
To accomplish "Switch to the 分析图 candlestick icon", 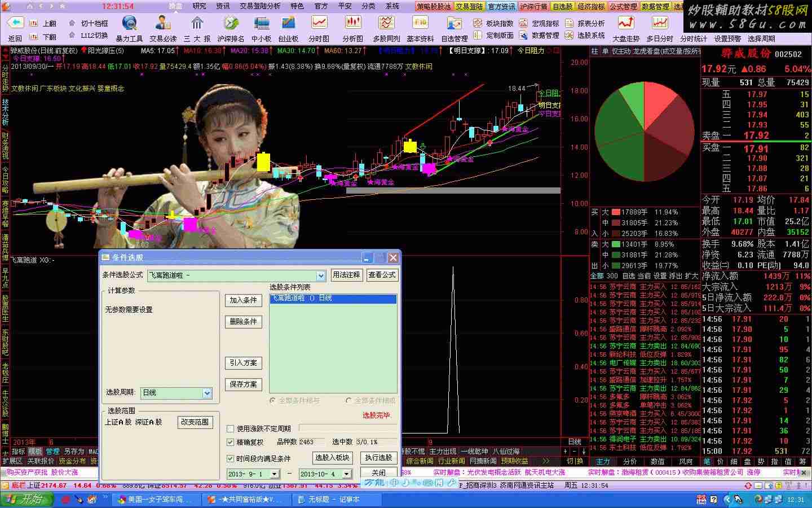I will [x=353, y=23].
